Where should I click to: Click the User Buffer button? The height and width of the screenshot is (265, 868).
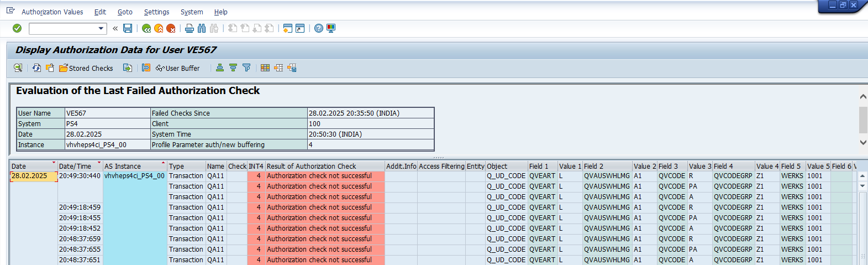tap(178, 68)
